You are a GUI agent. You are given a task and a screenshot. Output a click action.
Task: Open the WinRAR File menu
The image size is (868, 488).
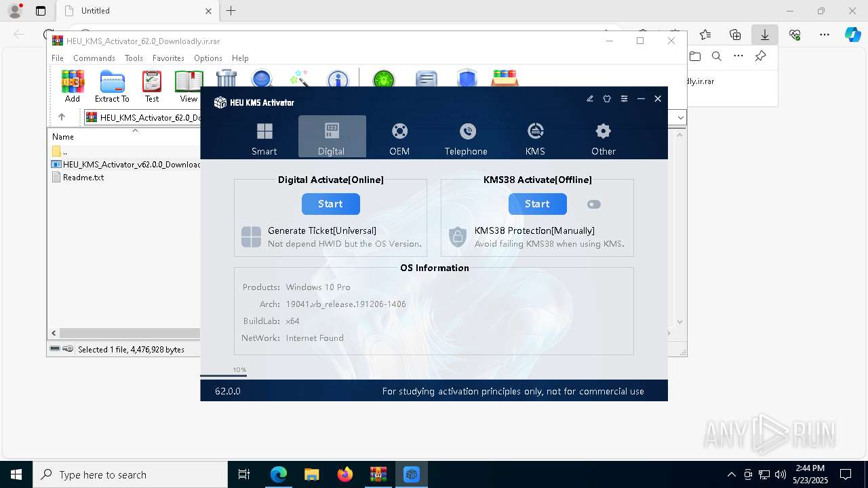coord(58,58)
